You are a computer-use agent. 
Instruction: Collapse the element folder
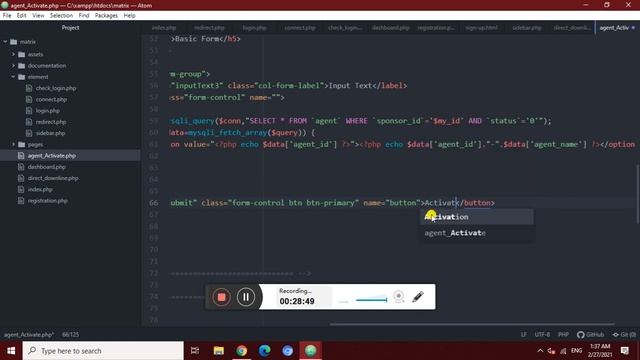(x=13, y=77)
